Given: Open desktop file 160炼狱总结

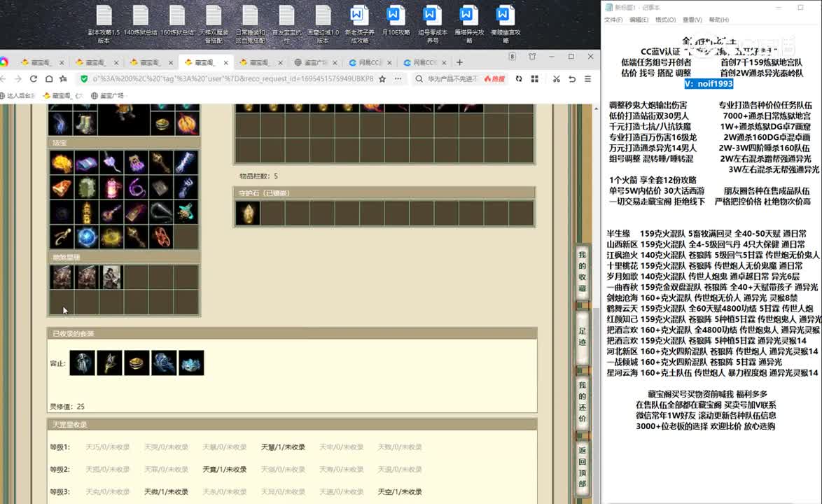Looking at the screenshot, I should 177,20.
